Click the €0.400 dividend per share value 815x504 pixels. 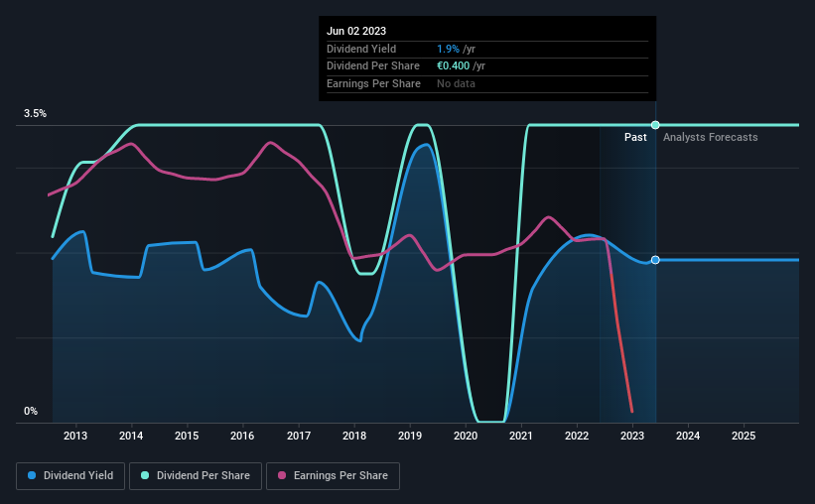454,66
